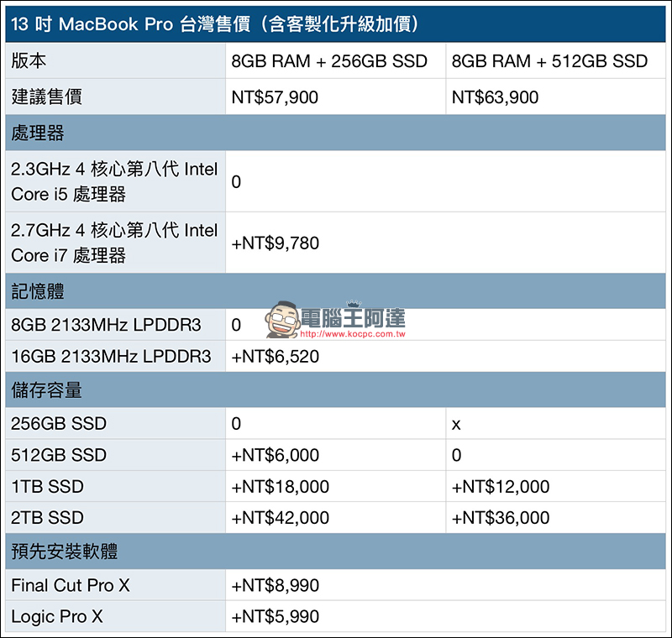Click the '+NT$6,520' memory upgrade price
The image size is (672, 638).
pos(276,356)
